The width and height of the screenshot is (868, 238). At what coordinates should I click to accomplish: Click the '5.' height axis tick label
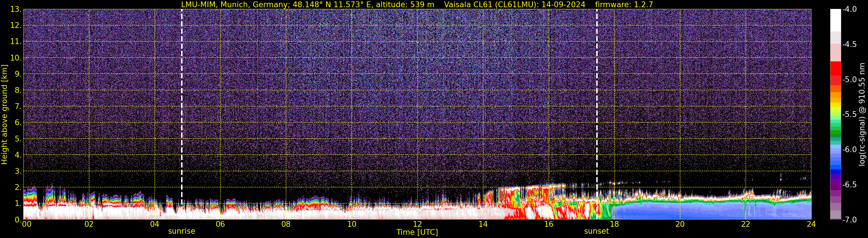[18, 139]
